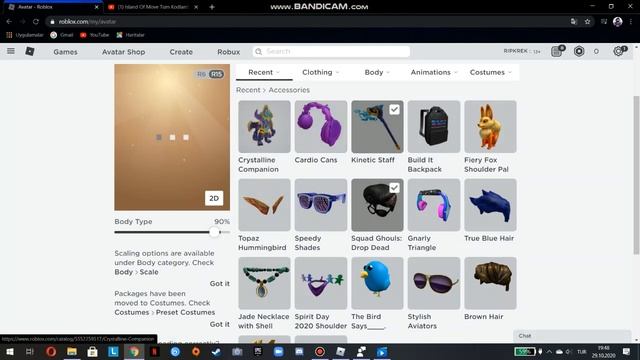The width and height of the screenshot is (640, 360).
Task: Click the Recent breadcrumb link
Action: coord(248,90)
